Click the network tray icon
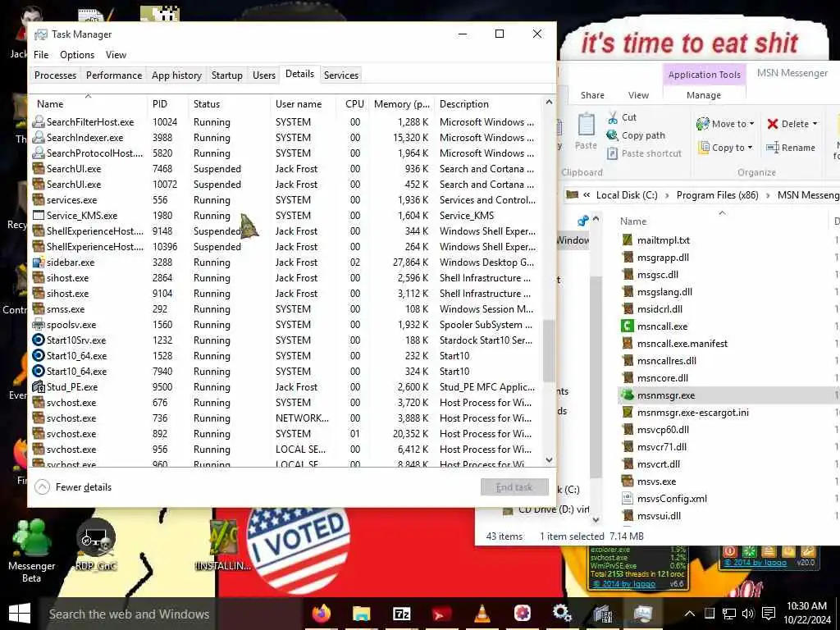Viewport: 840px width, 630px height. point(729,614)
